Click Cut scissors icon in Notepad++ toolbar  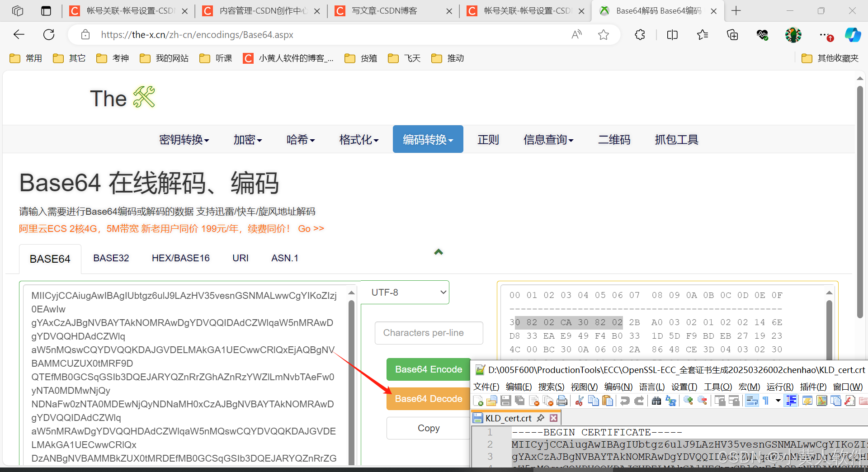[x=579, y=401]
